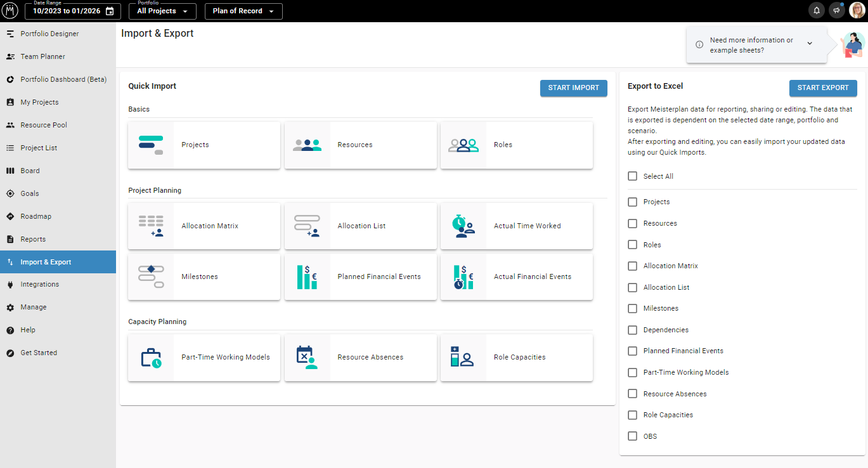Click the Manage gear icon
The height and width of the screenshot is (468, 868).
[10, 307]
